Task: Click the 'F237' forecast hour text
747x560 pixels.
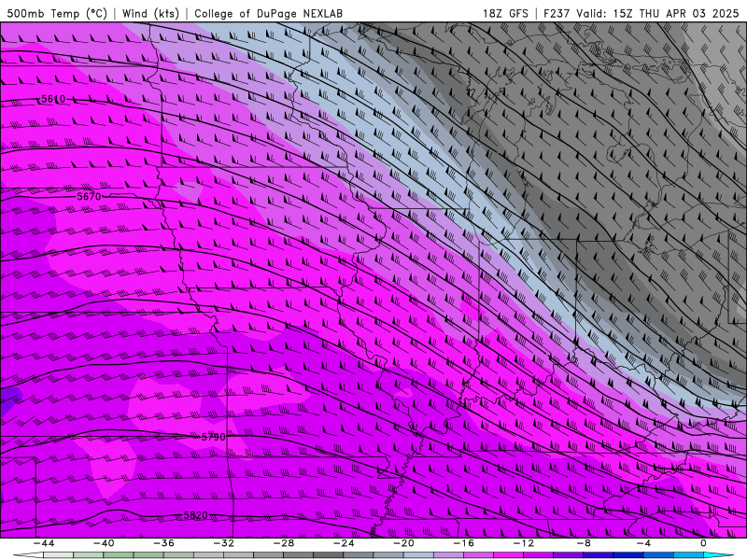Action: [557, 13]
